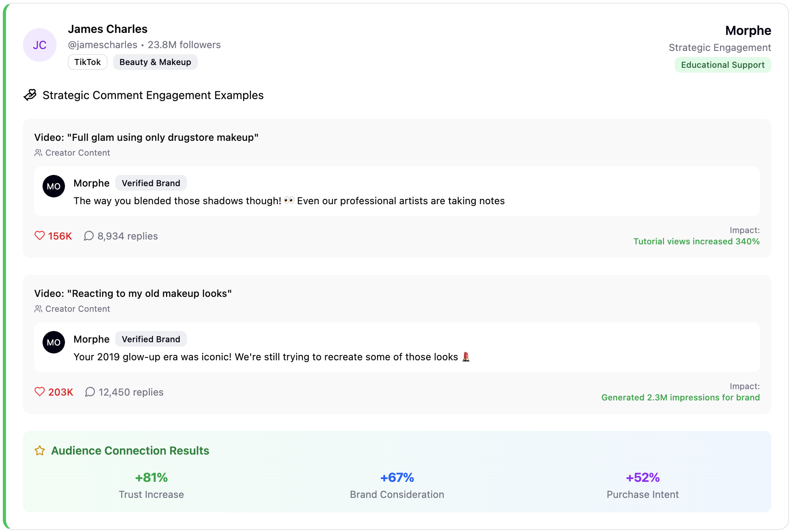This screenshot has width=791, height=532.
Task: Select the TikTok platform tag
Action: (87, 62)
